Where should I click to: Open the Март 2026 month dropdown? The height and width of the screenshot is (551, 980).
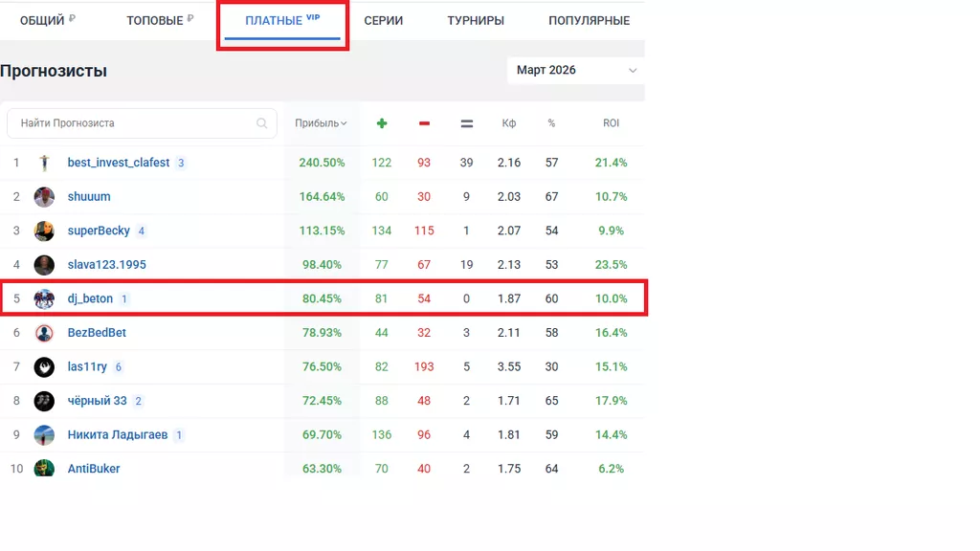coord(575,70)
